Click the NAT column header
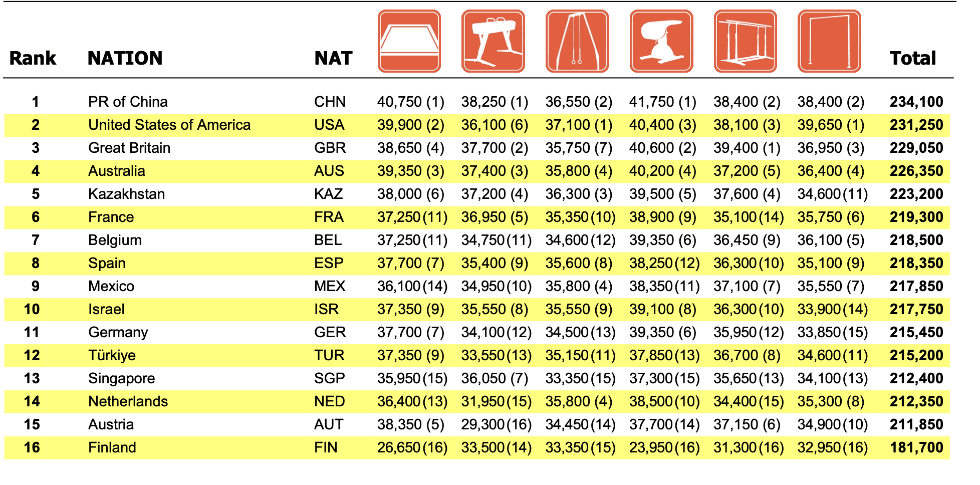Viewport: 980px width, 485px height. pyautogui.click(x=334, y=58)
